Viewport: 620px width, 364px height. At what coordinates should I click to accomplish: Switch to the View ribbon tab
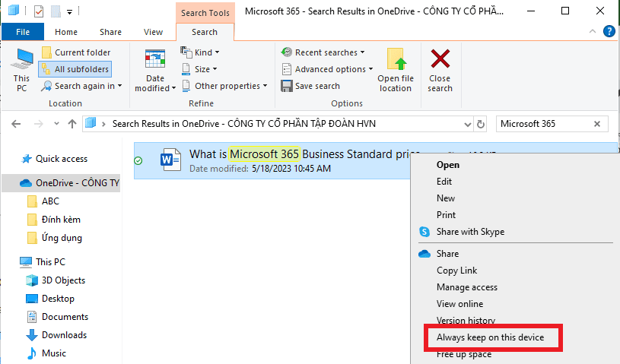[x=153, y=32]
